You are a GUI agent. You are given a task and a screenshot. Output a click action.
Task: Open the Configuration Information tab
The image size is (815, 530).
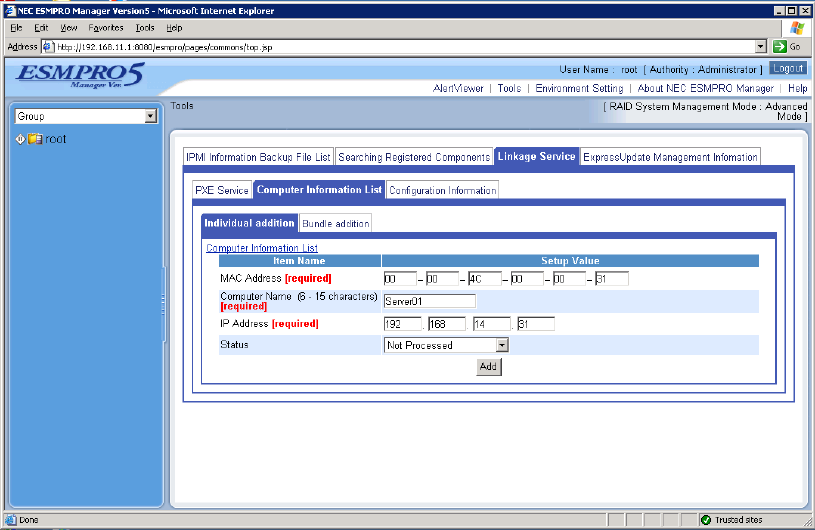[x=443, y=190]
